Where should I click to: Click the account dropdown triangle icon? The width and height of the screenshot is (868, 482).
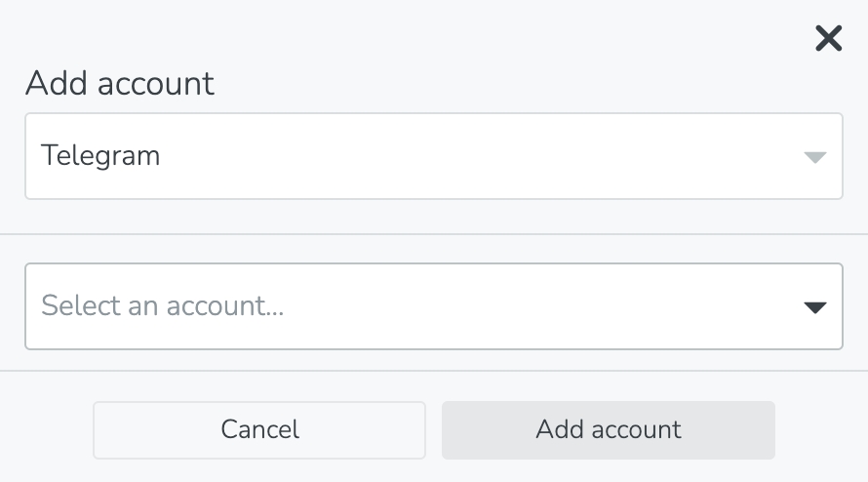(x=815, y=307)
